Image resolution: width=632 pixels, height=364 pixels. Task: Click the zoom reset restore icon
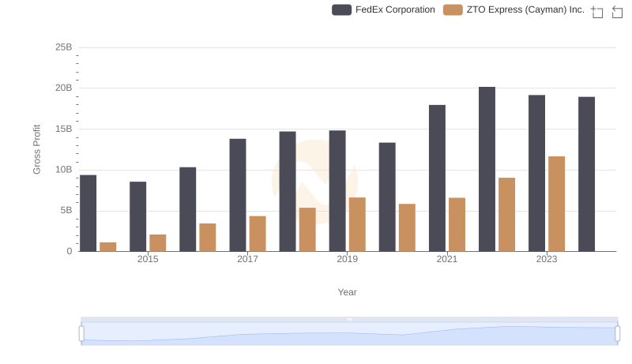(x=617, y=12)
